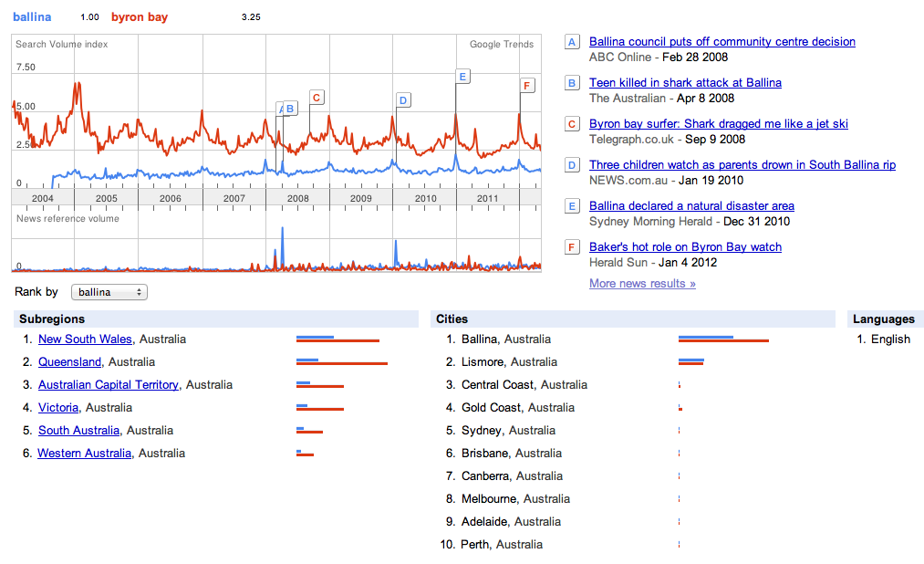Click the Queensland comparison bar
Viewport: 924px width, 564px height.
(342, 362)
